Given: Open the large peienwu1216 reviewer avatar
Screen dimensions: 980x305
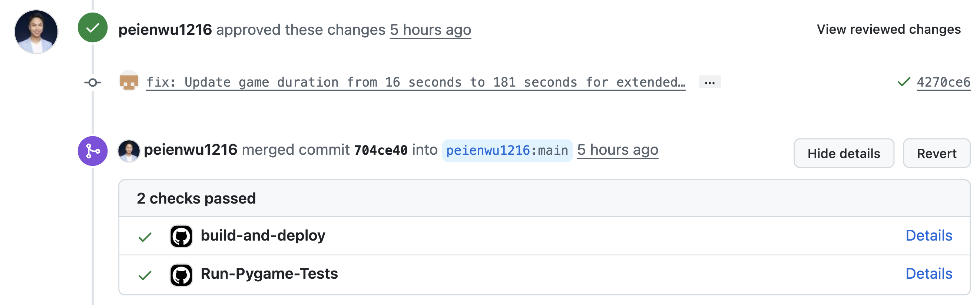Looking at the screenshot, I should 36,32.
